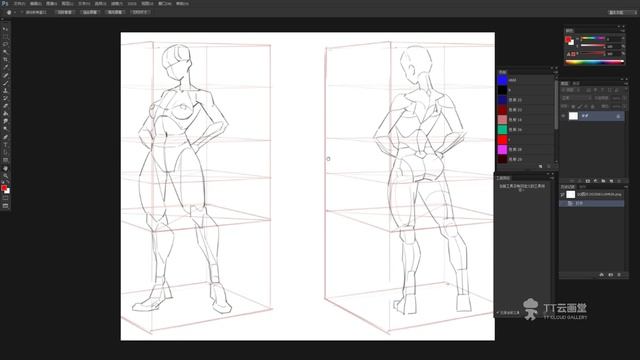Open the workspace switcher dropdown
This screenshot has height=360, width=640.
pos(622,12)
